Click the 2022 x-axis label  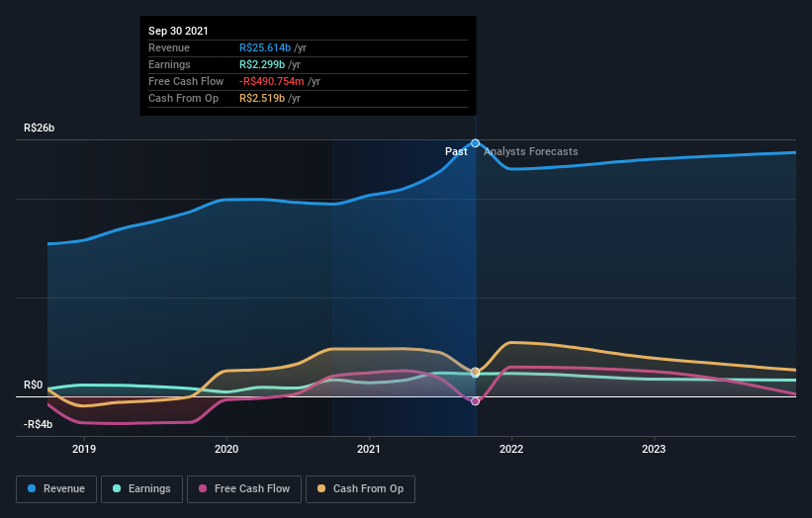511,449
